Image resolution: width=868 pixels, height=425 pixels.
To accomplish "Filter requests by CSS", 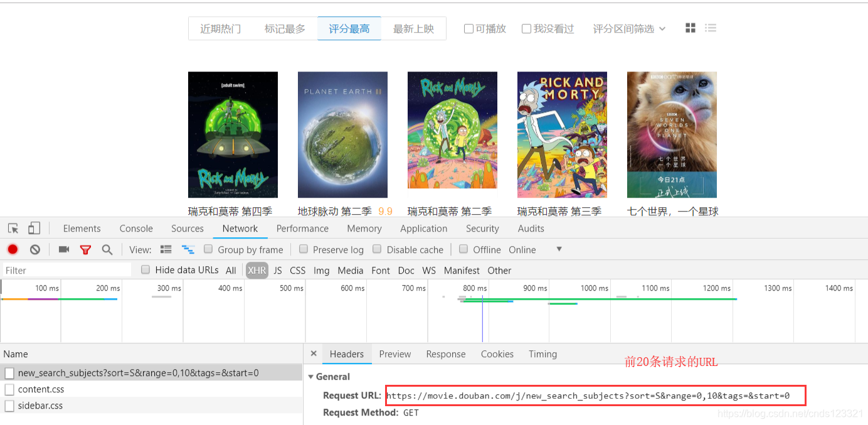I will 298,271.
